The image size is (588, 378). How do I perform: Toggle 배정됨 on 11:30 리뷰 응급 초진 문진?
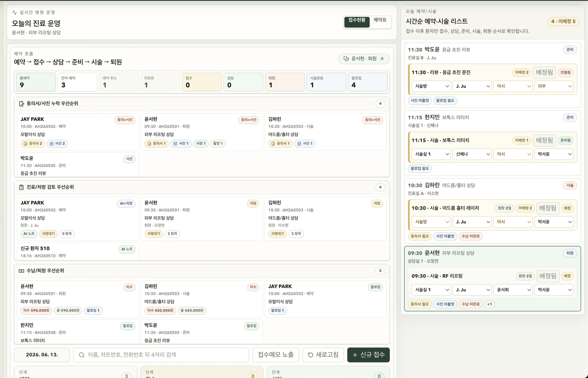click(544, 72)
